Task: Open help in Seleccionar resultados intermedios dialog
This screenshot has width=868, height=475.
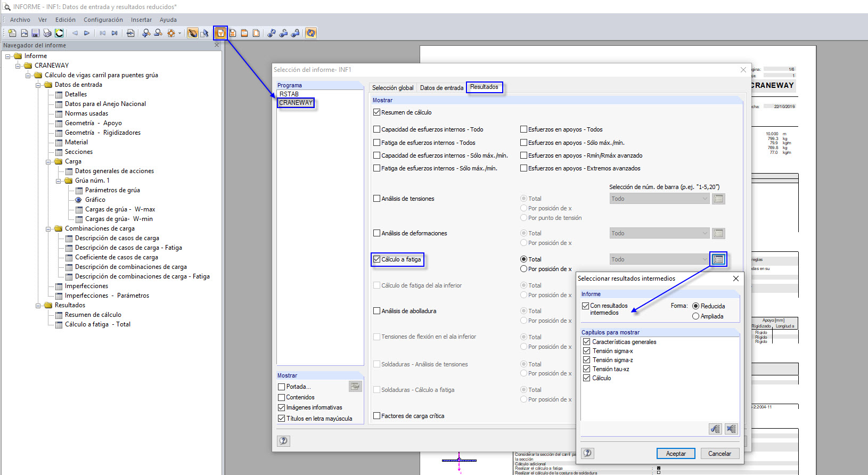Action: tap(587, 453)
